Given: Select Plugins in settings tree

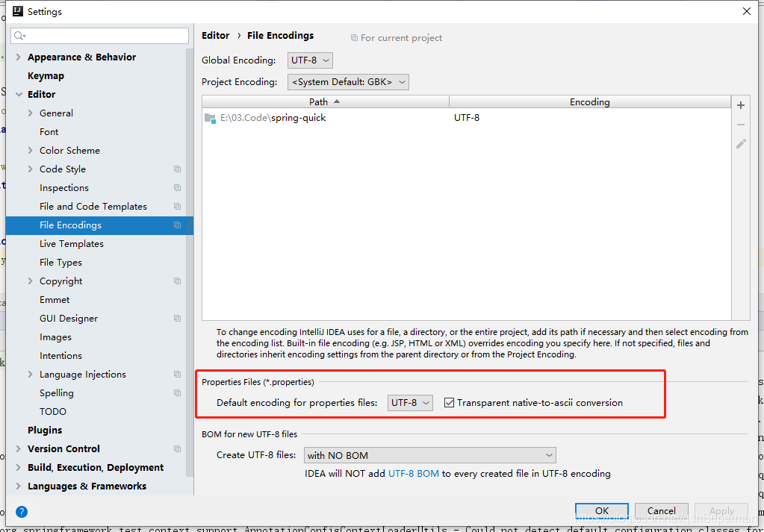Looking at the screenshot, I should [x=45, y=431].
